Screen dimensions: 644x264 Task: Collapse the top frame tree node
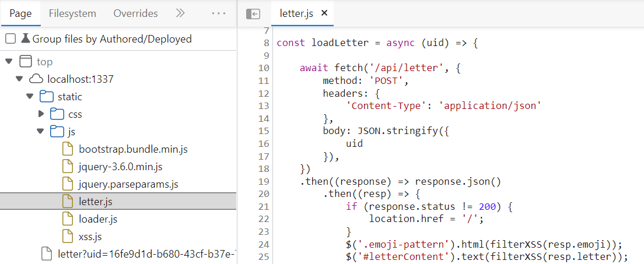pyautogui.click(x=8, y=61)
